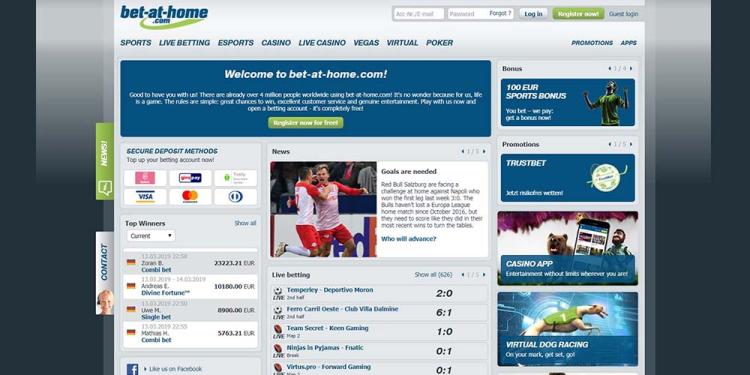Go to next Promotions slide arrow
Screen dimensions: 750x375
(631, 144)
